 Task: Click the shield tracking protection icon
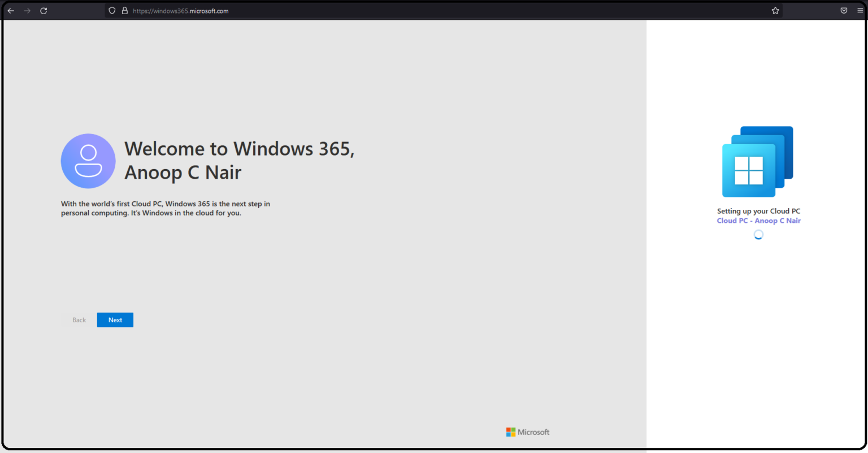(x=112, y=11)
